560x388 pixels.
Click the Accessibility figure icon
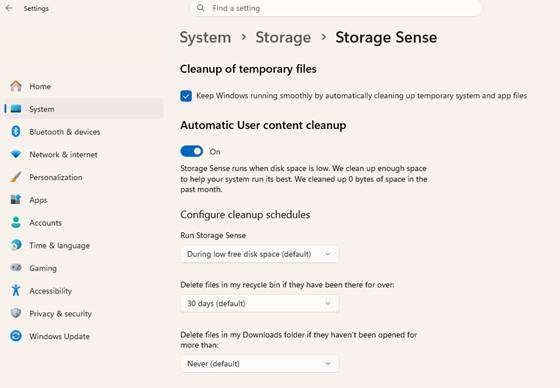tap(16, 290)
